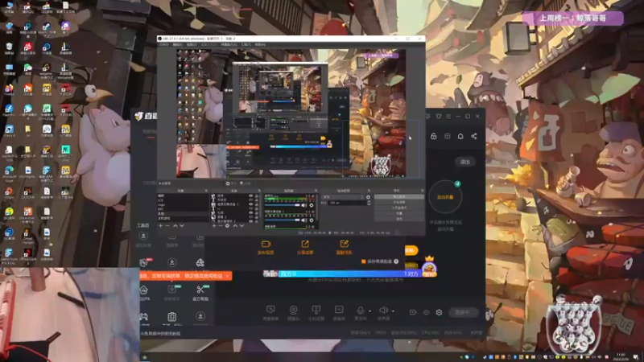
Task: Click the speaker icon in the streaming toolbar
Action: coord(383,310)
